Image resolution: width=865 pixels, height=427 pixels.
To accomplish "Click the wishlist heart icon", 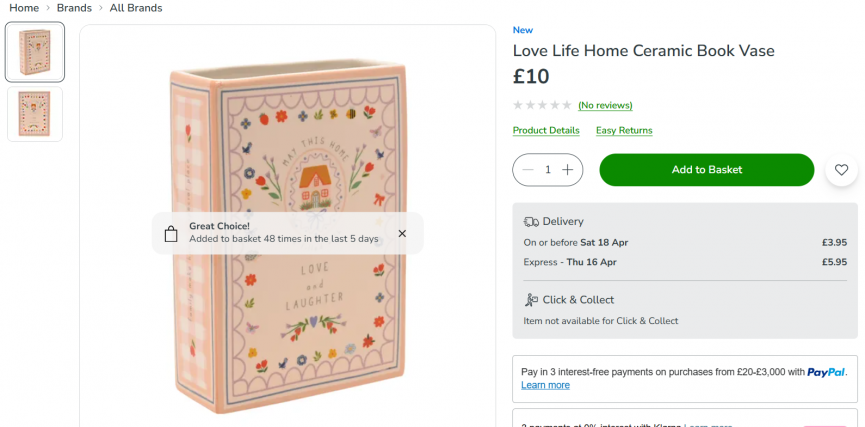I will 842,170.
